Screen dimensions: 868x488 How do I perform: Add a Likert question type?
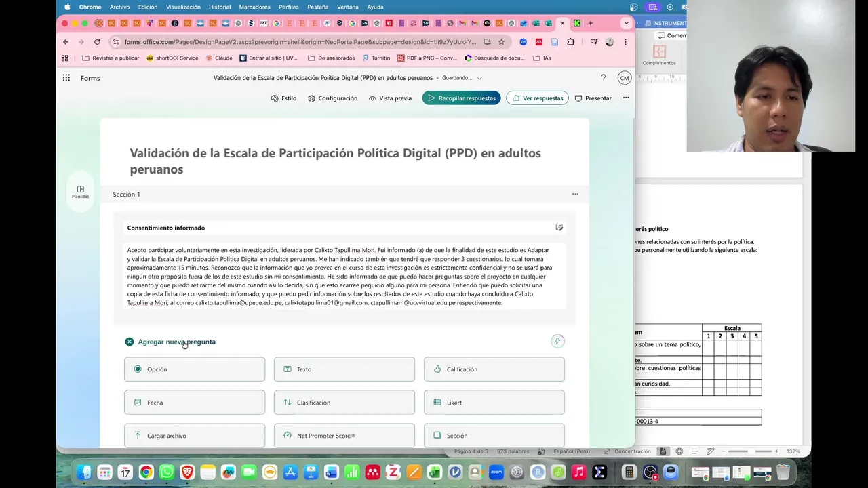(494, 403)
